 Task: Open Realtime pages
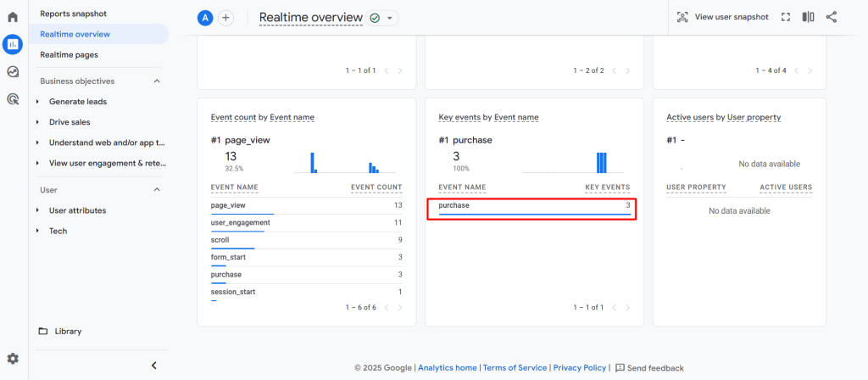69,55
